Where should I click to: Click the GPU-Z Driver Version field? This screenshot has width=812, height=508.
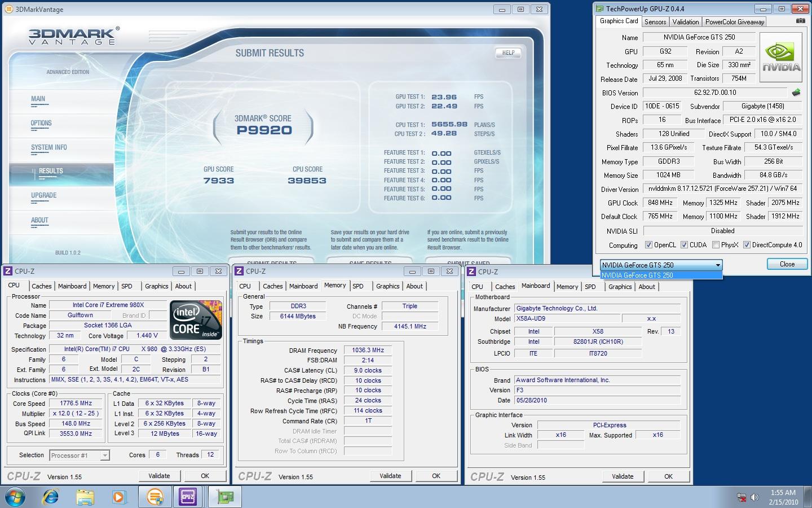tap(723, 189)
